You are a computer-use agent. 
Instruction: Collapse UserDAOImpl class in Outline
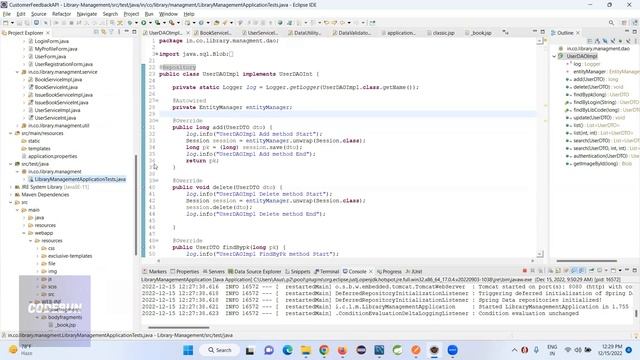554,56
